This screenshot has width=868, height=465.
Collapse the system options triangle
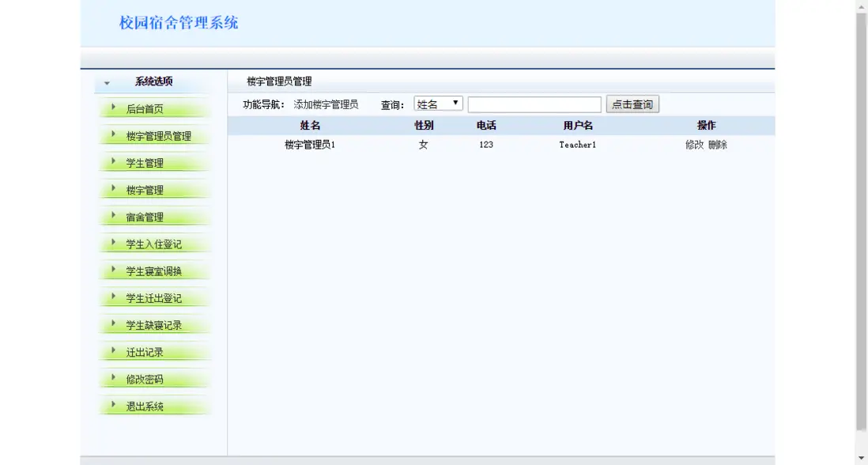[x=107, y=81]
